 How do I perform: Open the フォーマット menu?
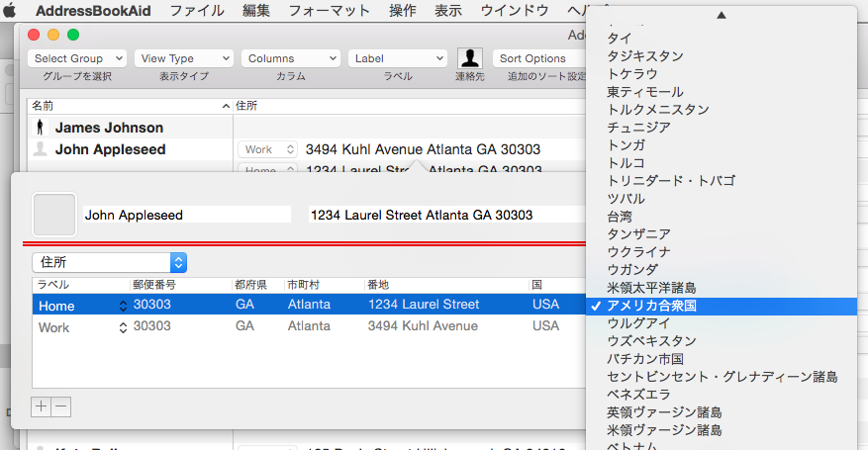click(329, 11)
